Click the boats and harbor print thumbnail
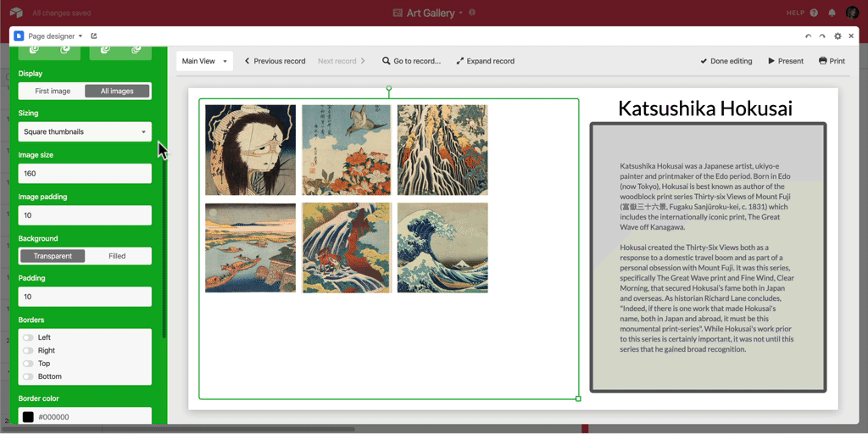 (250, 248)
